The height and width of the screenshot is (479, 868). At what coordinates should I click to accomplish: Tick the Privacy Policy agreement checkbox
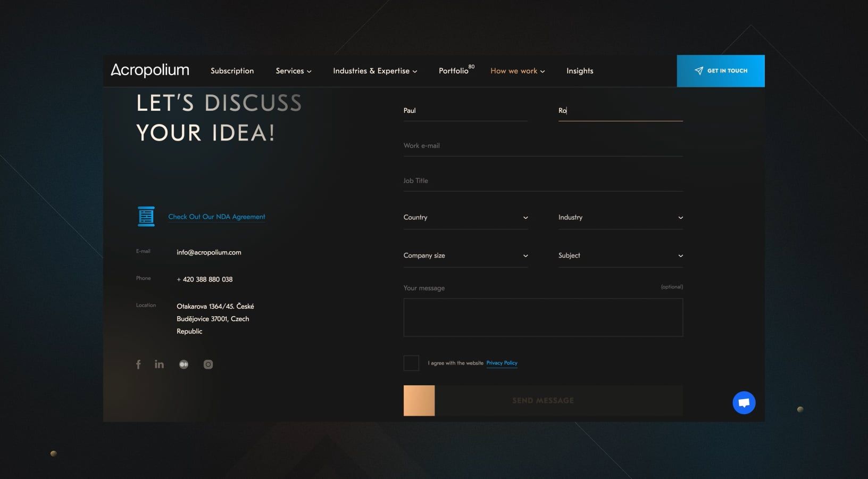click(x=411, y=363)
